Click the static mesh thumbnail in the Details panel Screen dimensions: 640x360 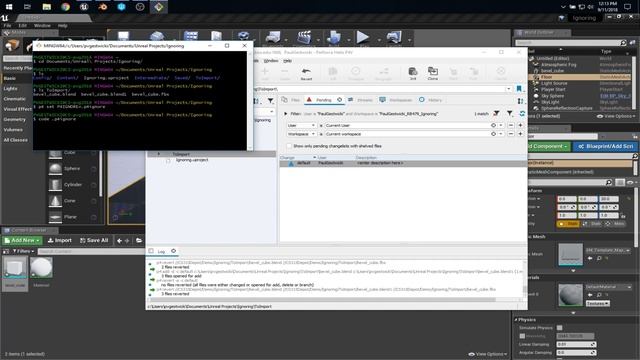(x=570, y=255)
